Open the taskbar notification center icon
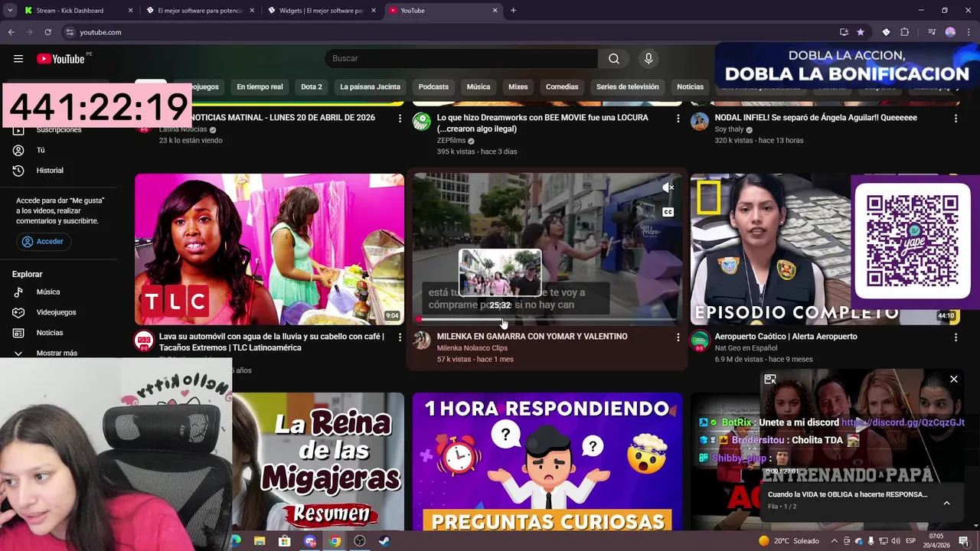This screenshot has width=980, height=551. click(x=964, y=541)
